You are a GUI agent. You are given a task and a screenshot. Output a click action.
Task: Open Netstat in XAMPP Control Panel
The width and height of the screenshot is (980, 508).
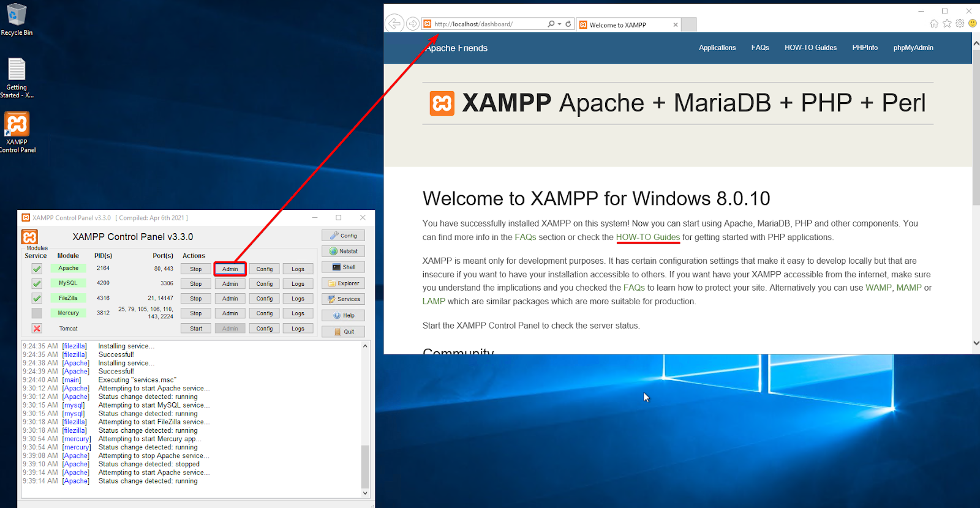[x=343, y=251]
